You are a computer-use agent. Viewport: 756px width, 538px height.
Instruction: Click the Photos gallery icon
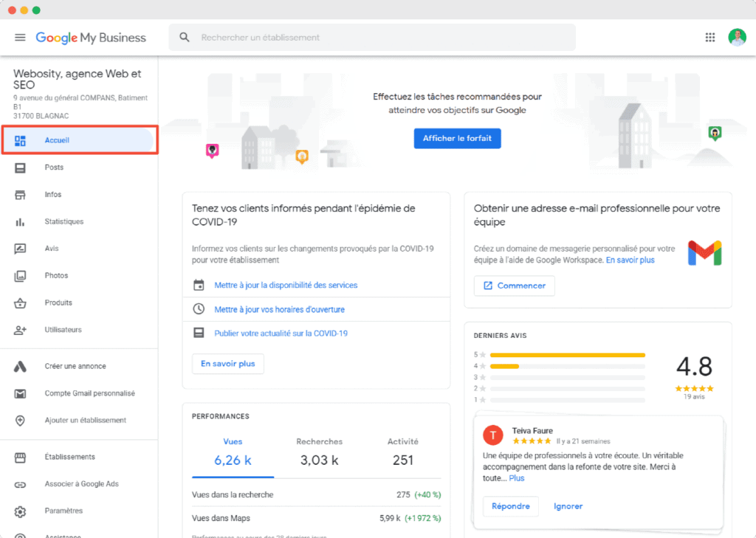tap(20, 276)
